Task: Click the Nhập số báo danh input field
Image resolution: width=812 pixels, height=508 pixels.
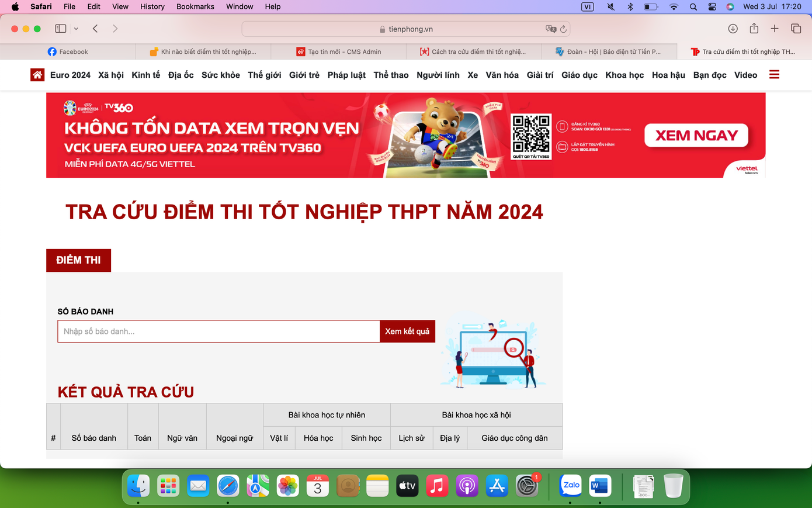Action: click(218, 331)
